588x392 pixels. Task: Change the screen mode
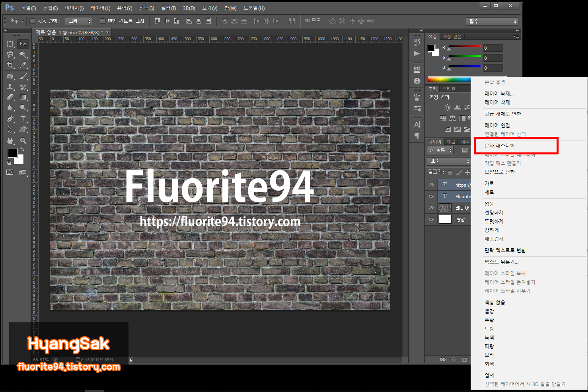23,172
